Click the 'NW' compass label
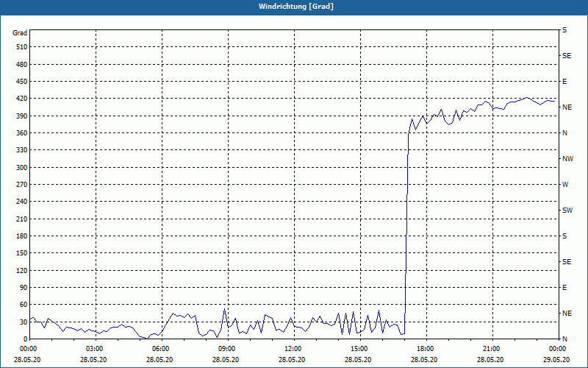Image resolution: width=588 pixels, height=368 pixels. [x=567, y=159]
